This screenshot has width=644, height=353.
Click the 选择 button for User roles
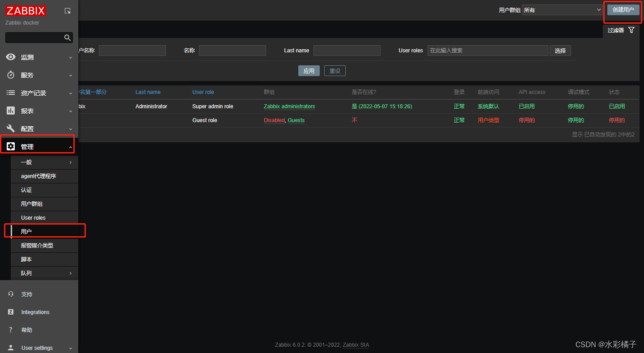pyautogui.click(x=560, y=51)
